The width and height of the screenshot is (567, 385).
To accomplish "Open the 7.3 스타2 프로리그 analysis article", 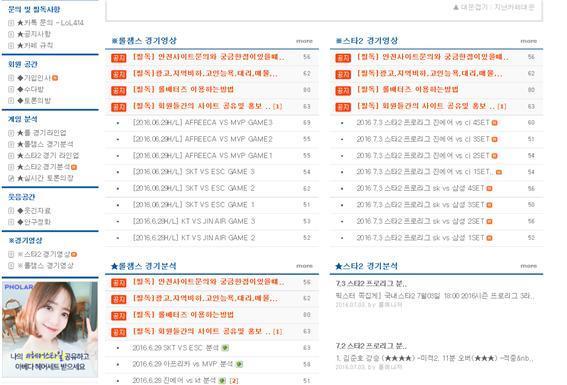I will pyautogui.click(x=371, y=283).
